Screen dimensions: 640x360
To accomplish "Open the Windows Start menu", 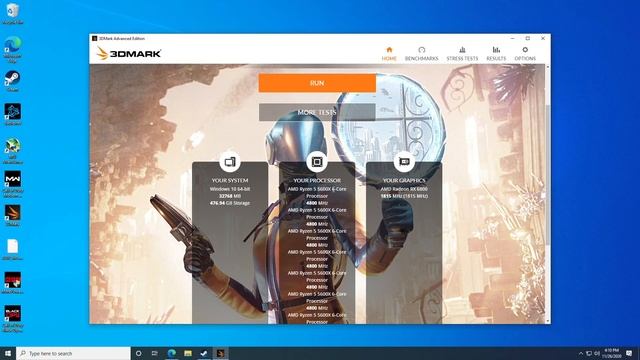I will 8,353.
